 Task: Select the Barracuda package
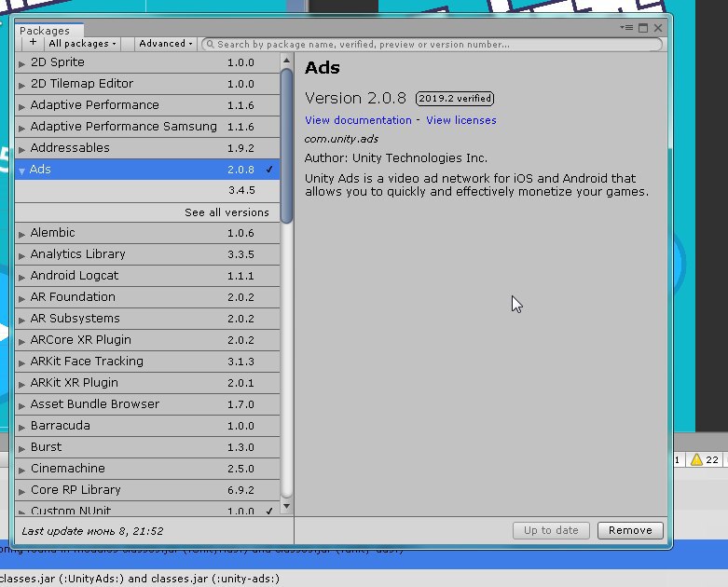pyautogui.click(x=147, y=425)
